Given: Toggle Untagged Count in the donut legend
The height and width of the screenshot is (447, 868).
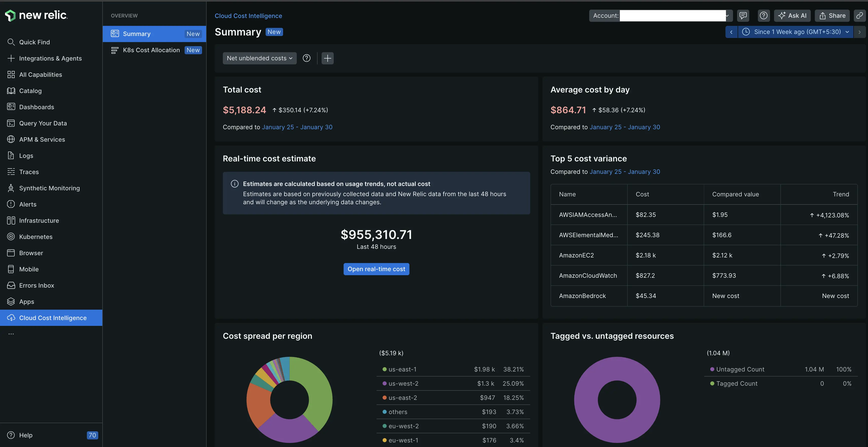Looking at the screenshot, I should coord(740,369).
